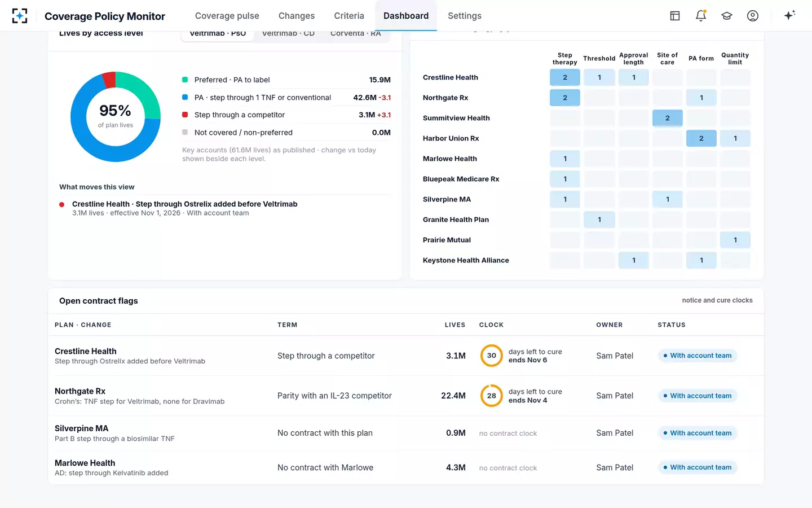Click the graduation cap learning icon
The image size is (812, 508).
[x=727, y=16]
